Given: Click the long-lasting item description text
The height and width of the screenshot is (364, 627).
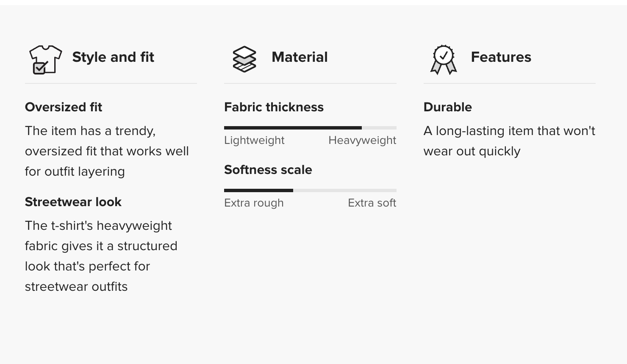Looking at the screenshot, I should tap(509, 141).
